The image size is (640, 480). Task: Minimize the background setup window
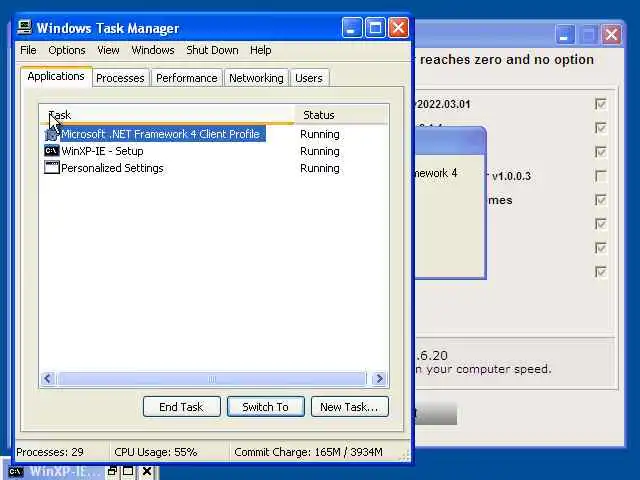[564, 35]
